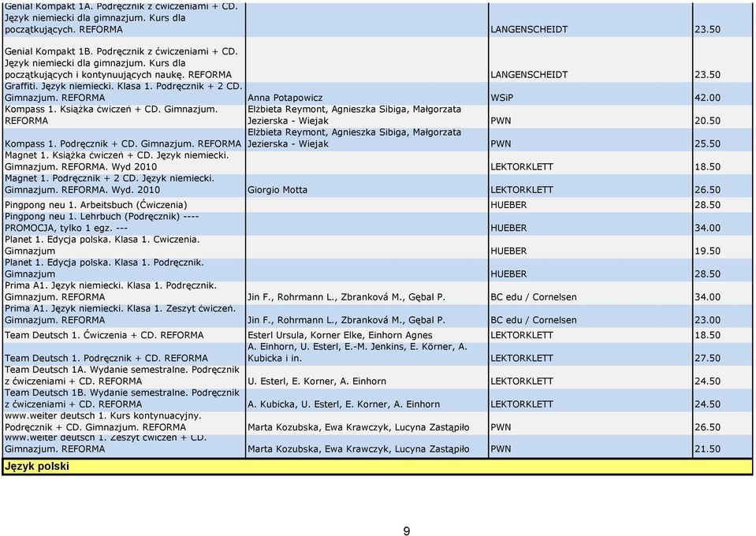Select 'Team Deutsch 1. Podręcznik + CD' title
This screenshot has height=536, width=756.
(x=106, y=359)
